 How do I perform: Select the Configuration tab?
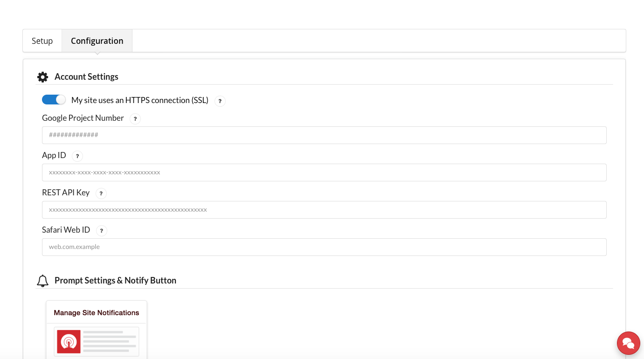click(97, 41)
